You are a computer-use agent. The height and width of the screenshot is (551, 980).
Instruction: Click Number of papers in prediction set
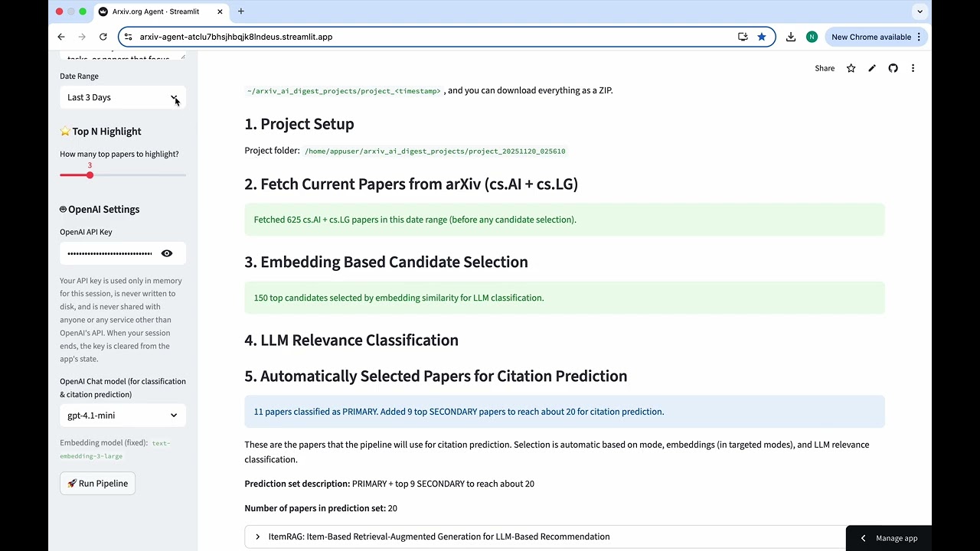tap(321, 508)
